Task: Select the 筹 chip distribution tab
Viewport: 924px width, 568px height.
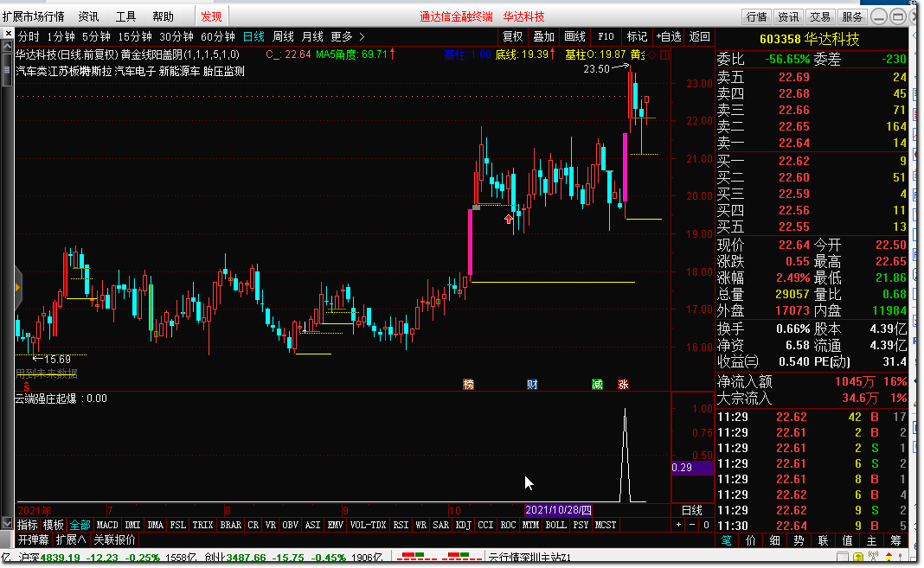Action: tap(895, 540)
